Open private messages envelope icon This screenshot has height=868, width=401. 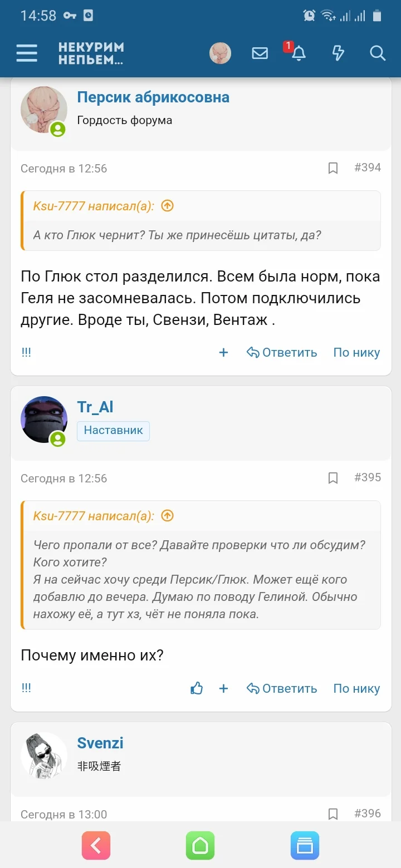point(260,53)
